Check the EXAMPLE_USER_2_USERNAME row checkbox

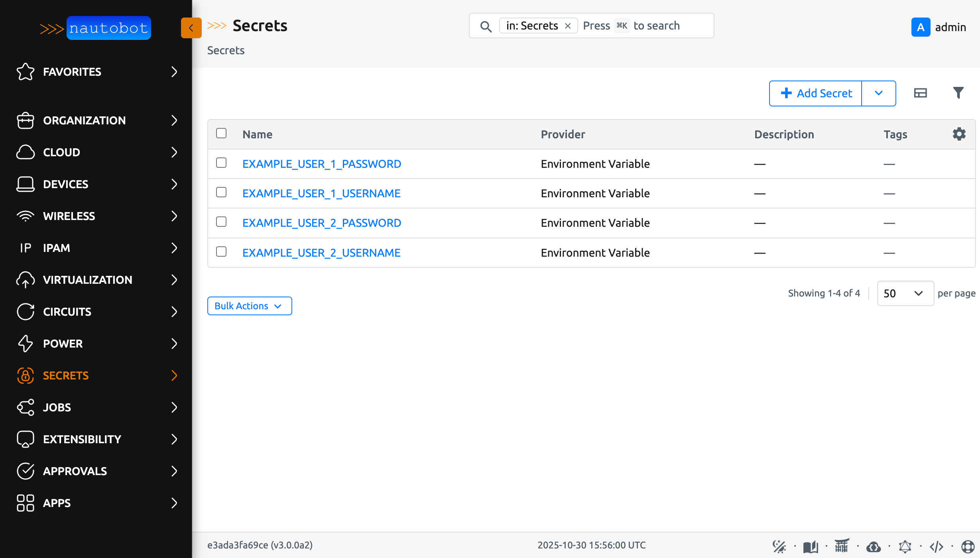click(221, 252)
